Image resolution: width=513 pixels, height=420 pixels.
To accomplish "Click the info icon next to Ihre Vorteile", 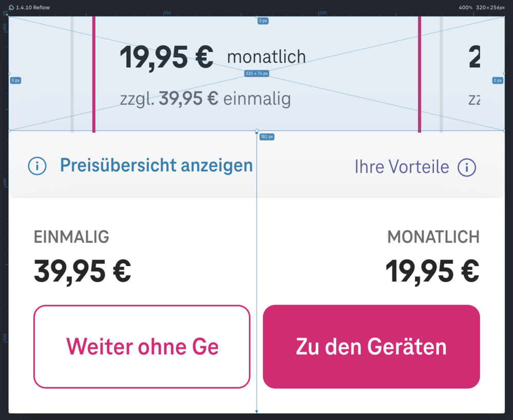I will (467, 167).
